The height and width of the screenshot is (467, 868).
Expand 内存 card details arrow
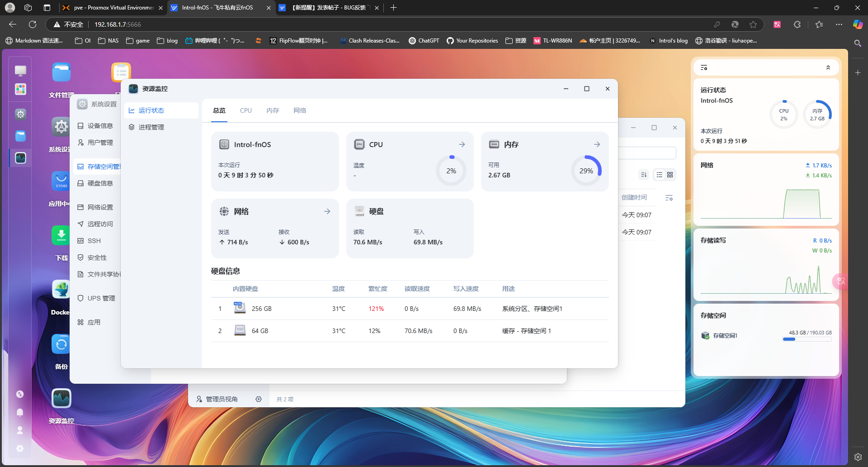(597, 144)
